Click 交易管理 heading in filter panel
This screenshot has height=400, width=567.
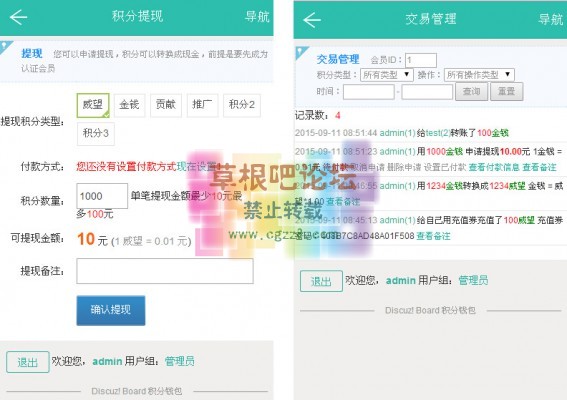(x=338, y=59)
